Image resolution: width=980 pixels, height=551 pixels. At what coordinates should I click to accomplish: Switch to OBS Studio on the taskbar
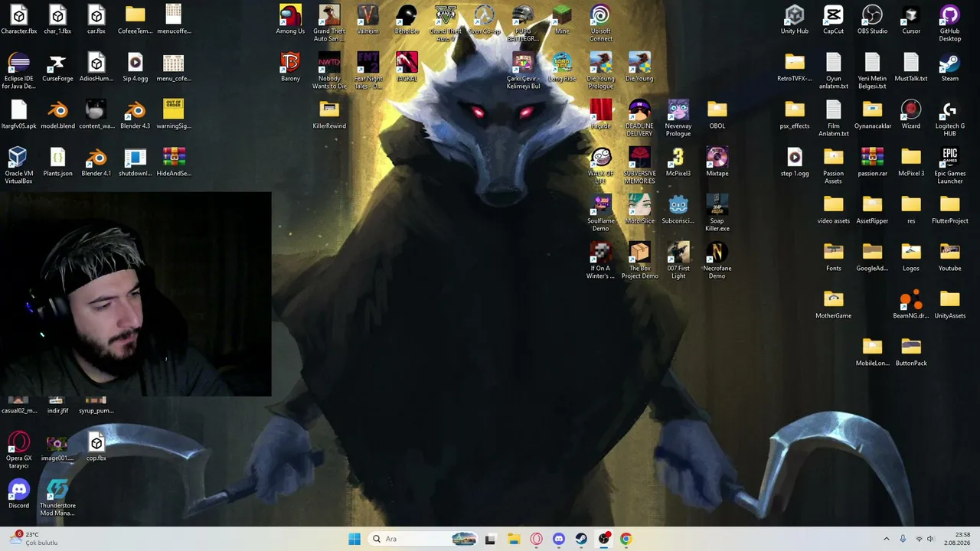pyautogui.click(x=604, y=539)
